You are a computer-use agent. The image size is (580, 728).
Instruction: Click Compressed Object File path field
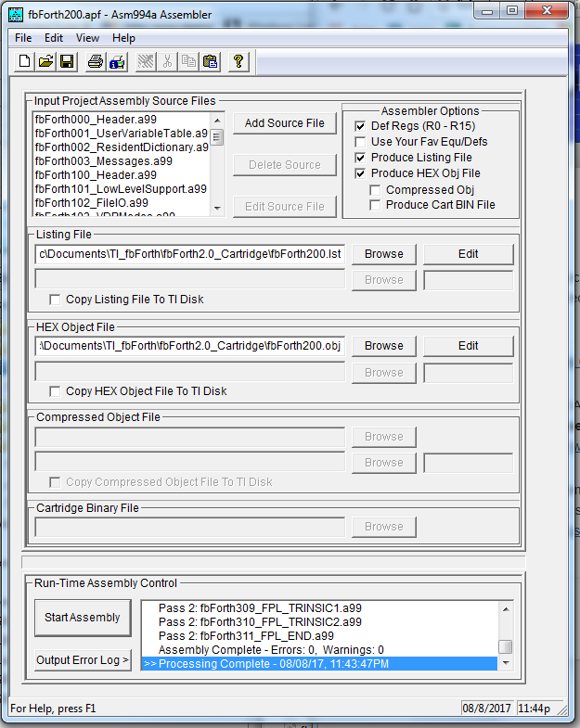190,437
